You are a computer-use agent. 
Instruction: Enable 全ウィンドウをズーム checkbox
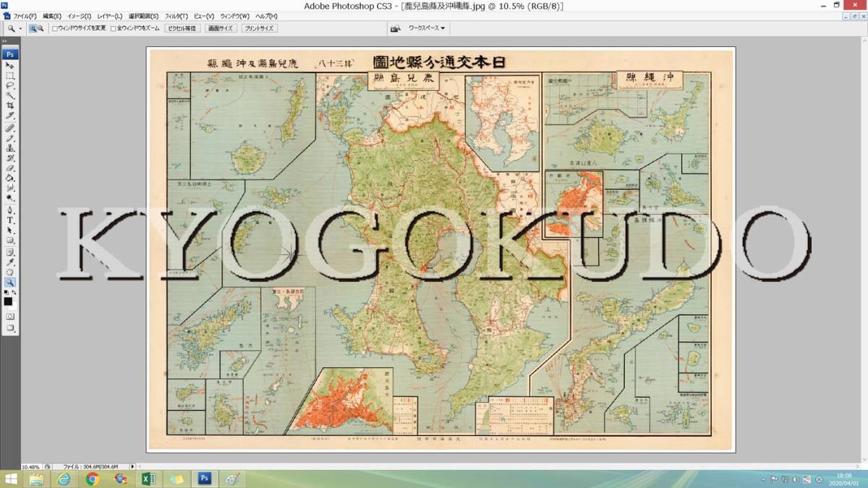coord(112,29)
